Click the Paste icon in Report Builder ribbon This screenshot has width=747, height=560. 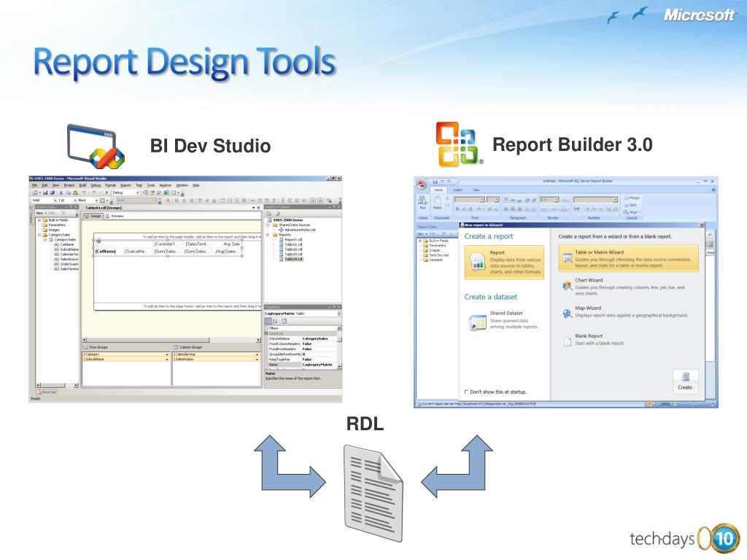[x=438, y=202]
